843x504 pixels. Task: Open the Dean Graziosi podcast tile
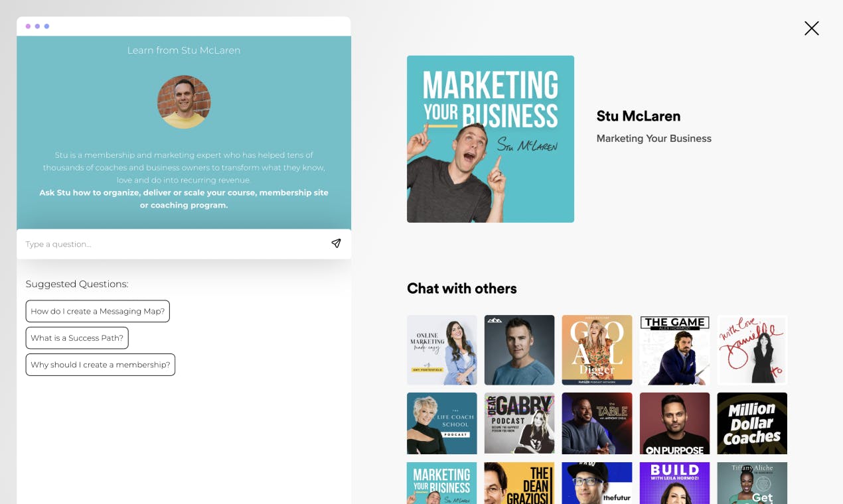(520, 483)
